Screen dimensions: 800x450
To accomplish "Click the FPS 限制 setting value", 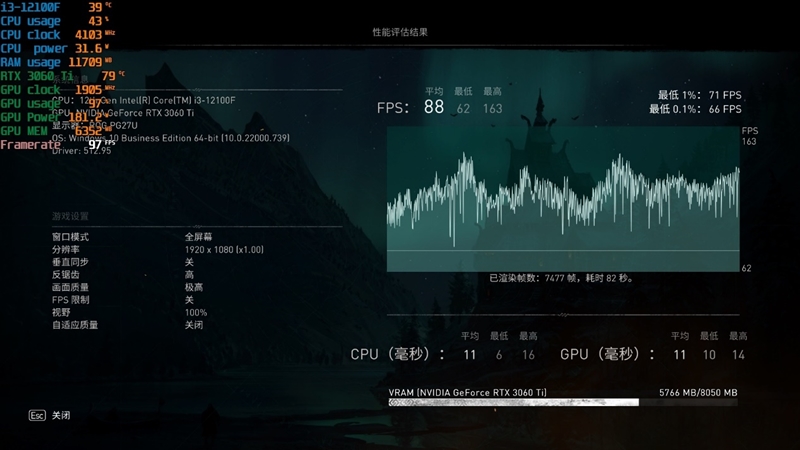I will point(189,300).
